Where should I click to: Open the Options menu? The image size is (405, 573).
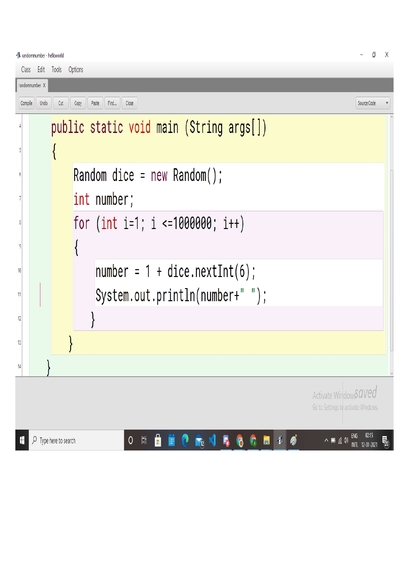point(76,69)
